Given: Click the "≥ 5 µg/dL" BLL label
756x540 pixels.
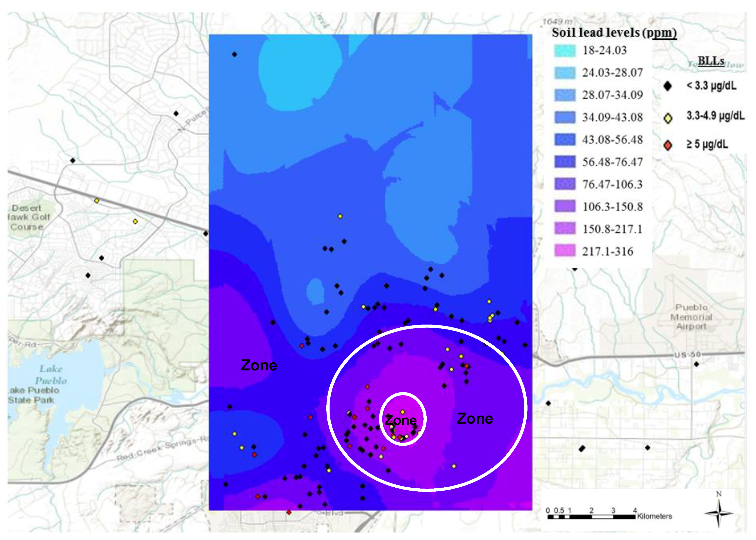Looking at the screenshot, I should pos(707,144).
